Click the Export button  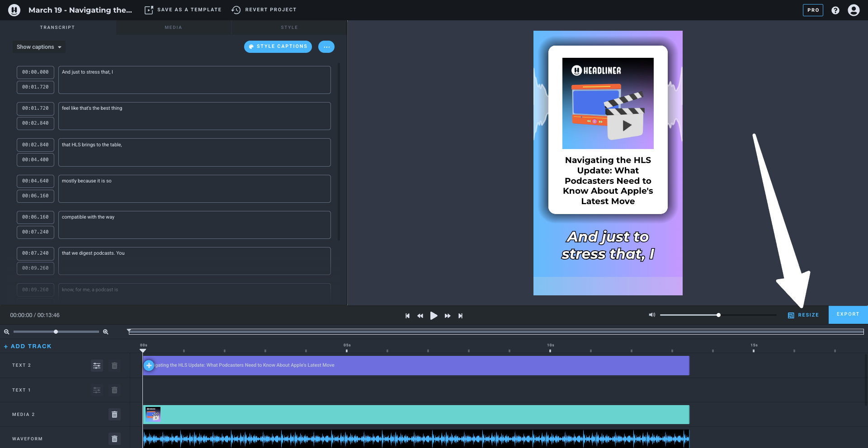pyautogui.click(x=848, y=314)
